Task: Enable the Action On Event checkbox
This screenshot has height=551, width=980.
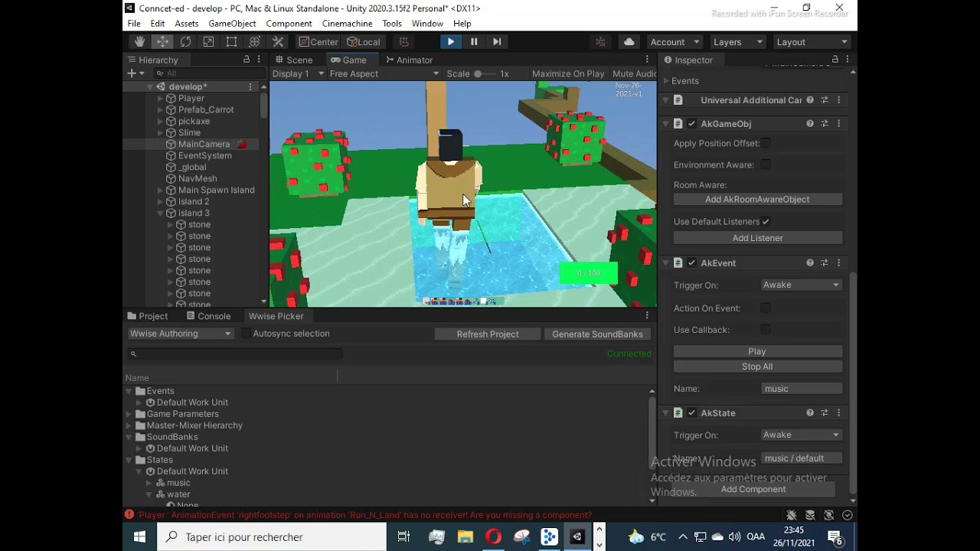Action: coord(766,308)
